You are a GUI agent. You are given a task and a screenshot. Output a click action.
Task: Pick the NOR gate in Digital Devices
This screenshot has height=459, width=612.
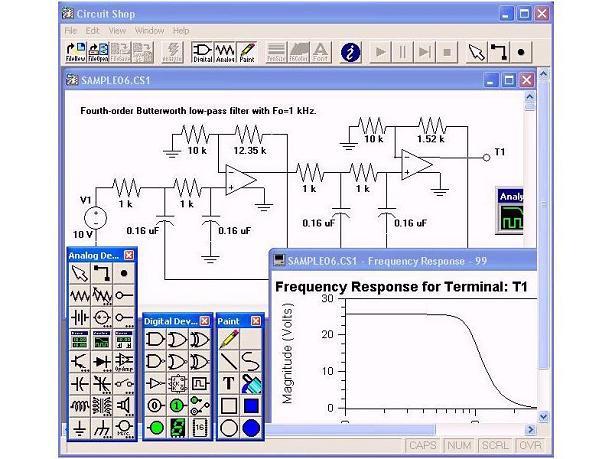[177, 362]
